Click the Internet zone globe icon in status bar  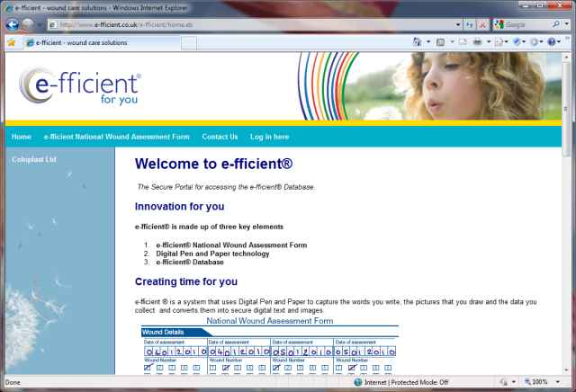click(358, 382)
